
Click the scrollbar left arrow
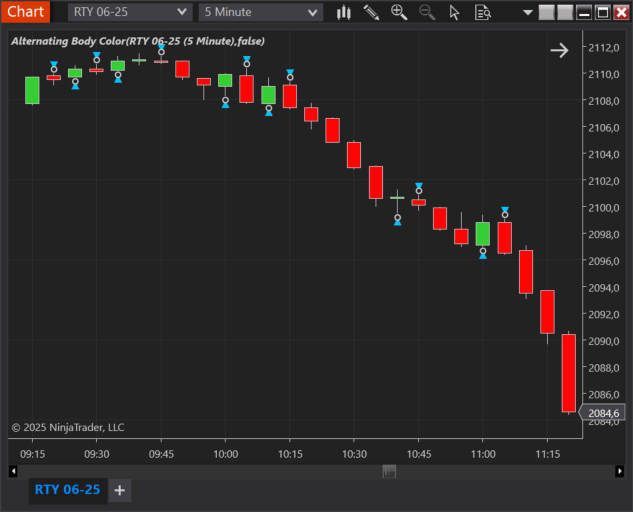click(x=13, y=471)
